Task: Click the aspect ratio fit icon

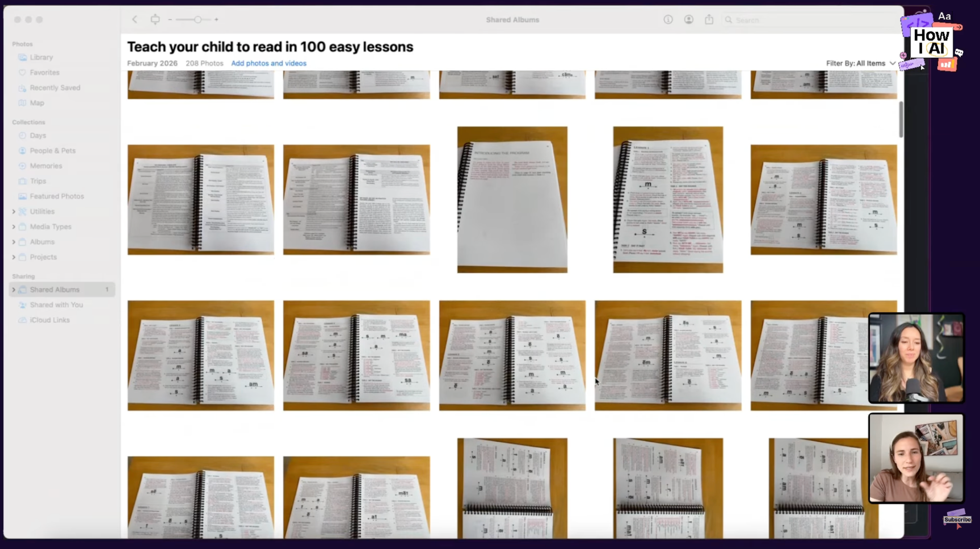Action: [155, 20]
